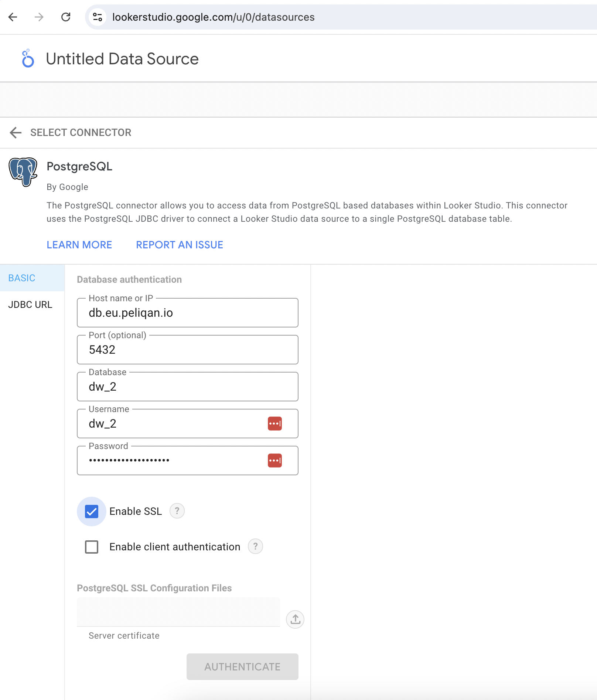Image resolution: width=597 pixels, height=700 pixels.
Task: Click the browser back arrow
Action: (x=13, y=17)
